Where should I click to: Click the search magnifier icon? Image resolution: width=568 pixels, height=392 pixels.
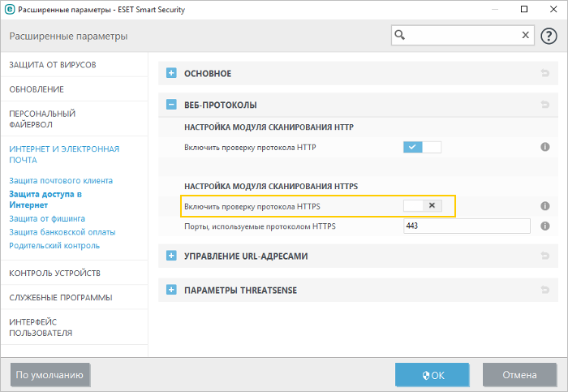point(400,36)
